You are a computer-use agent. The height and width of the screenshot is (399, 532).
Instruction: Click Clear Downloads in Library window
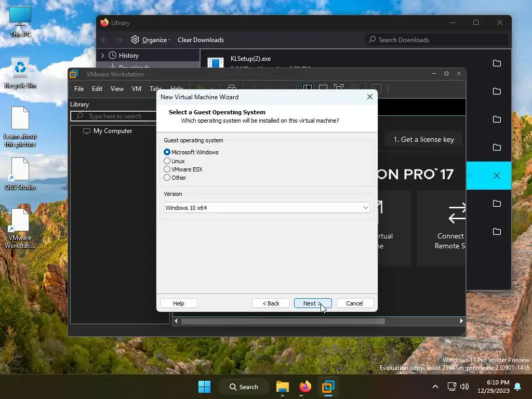[x=201, y=40]
